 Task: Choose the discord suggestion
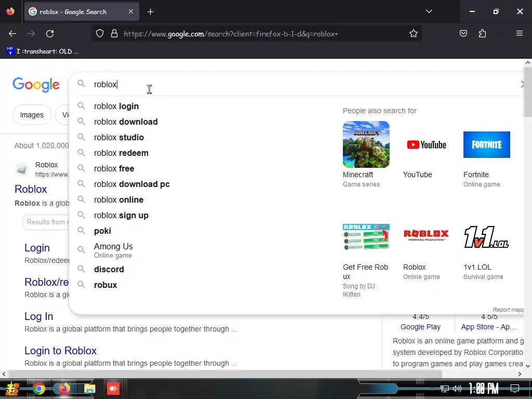point(109,270)
